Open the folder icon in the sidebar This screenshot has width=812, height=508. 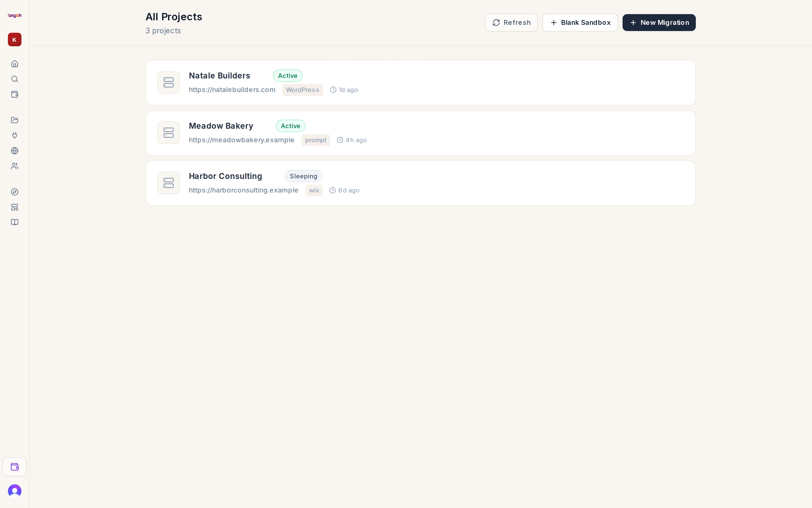point(14,120)
